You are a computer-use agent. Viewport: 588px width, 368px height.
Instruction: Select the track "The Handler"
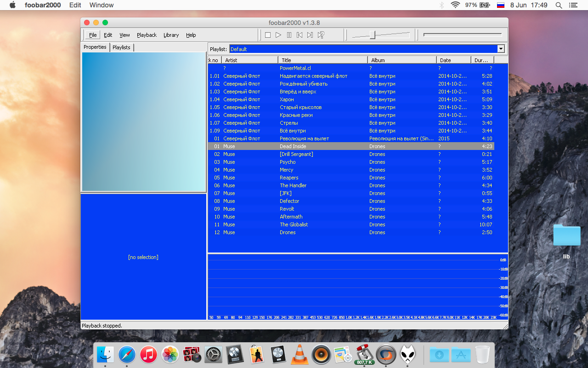[x=351, y=185]
